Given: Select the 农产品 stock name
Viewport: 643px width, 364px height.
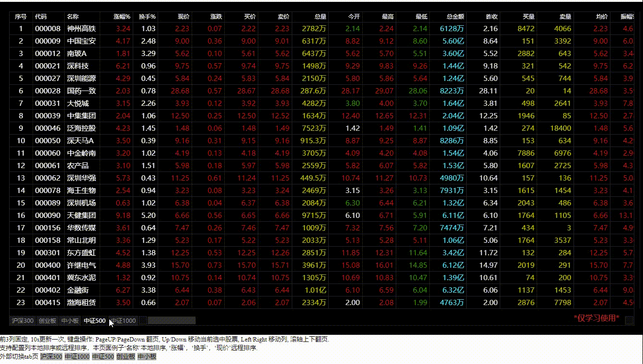Looking at the screenshot, I should pyautogui.click(x=78, y=166).
